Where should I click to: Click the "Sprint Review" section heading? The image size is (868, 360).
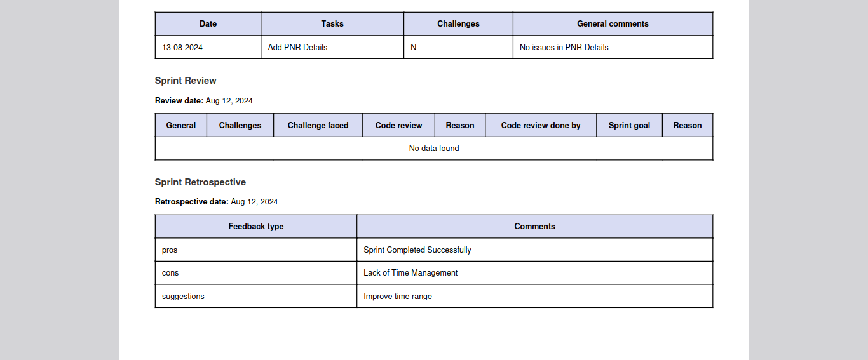pos(186,81)
